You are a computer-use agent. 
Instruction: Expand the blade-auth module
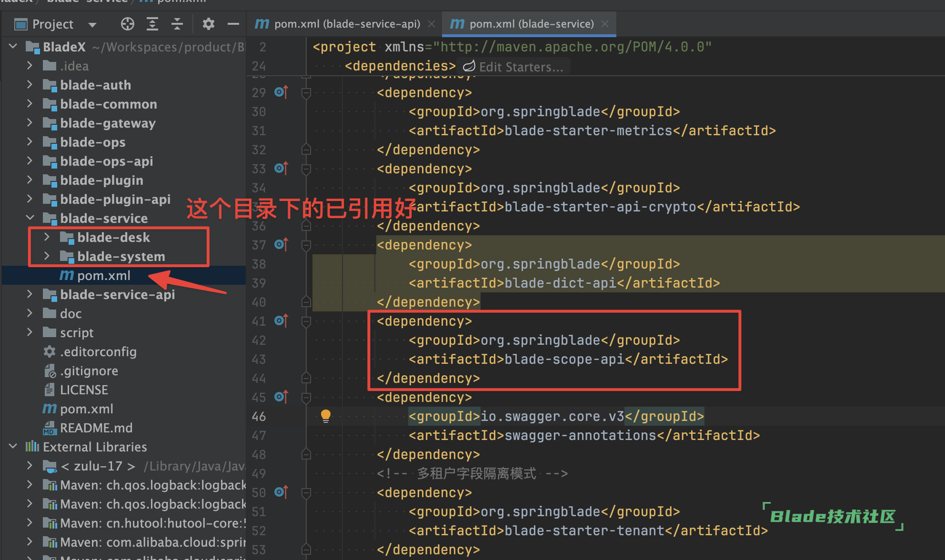[x=30, y=85]
